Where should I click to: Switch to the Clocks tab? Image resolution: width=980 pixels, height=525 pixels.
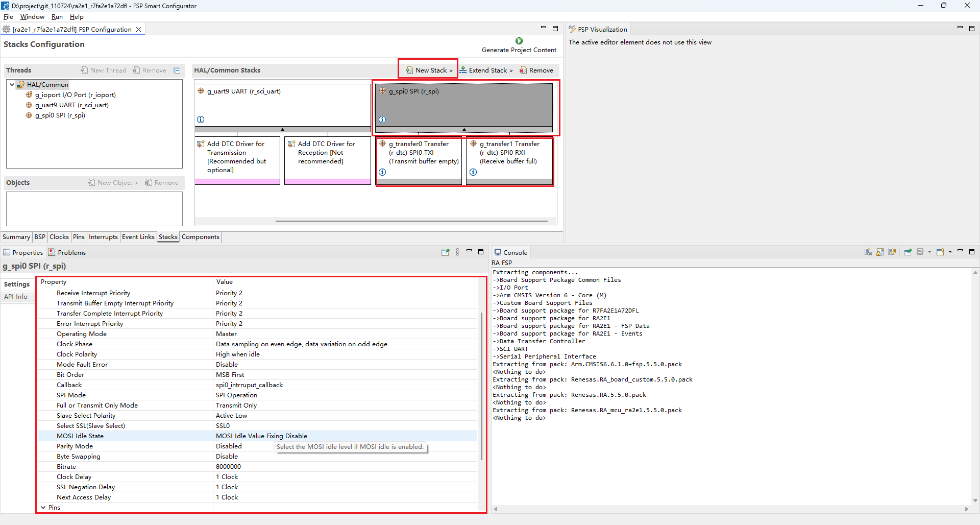[59, 237]
